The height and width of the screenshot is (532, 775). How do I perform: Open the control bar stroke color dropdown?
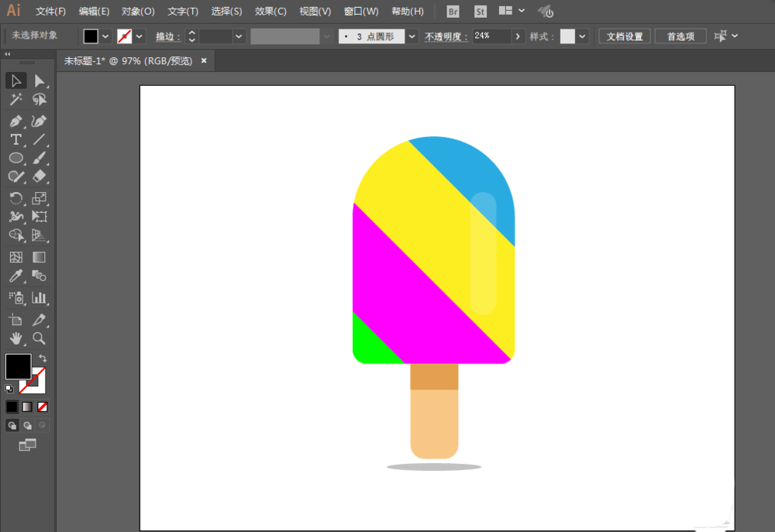pos(139,36)
